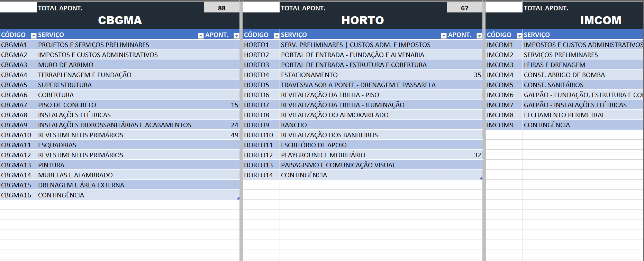This screenshot has width=644, height=261.
Task: Select cell COBERTURA in row CBGMA6
Action: (x=120, y=95)
